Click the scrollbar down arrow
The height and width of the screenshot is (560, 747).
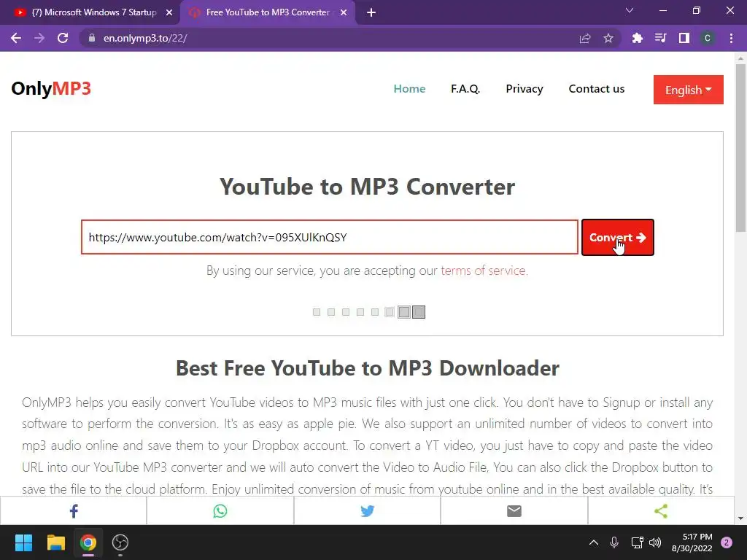[x=741, y=518]
